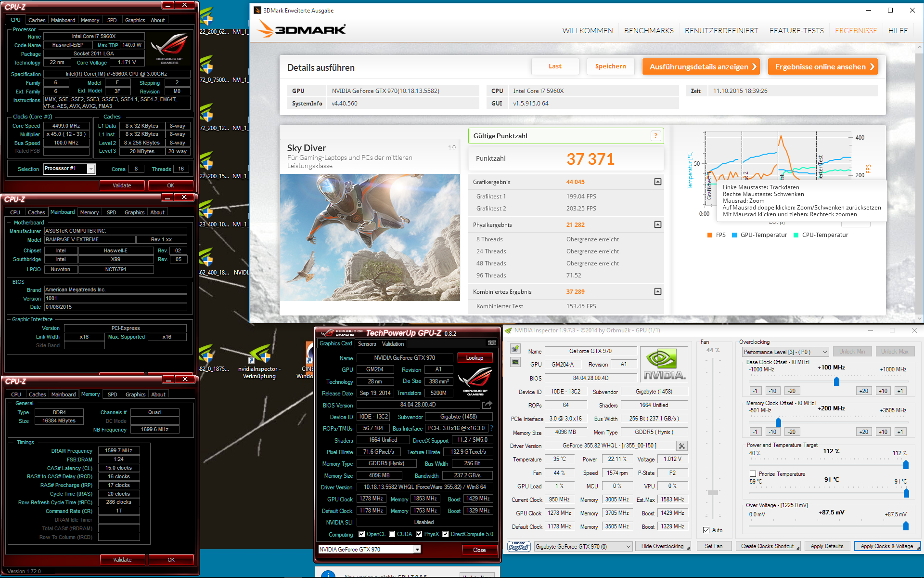Click Ausführungsdetails anzeigen button
The height and width of the screenshot is (578, 924).
click(701, 66)
